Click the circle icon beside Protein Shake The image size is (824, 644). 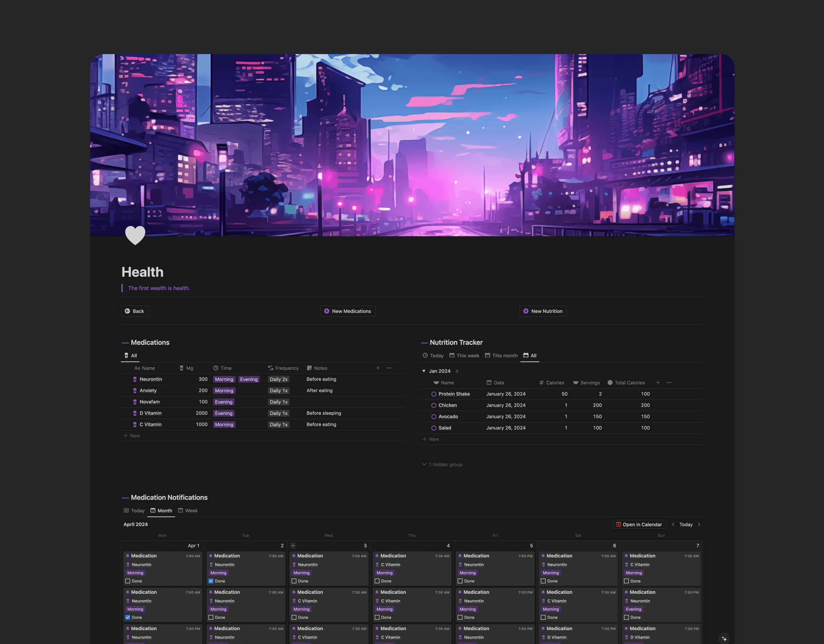point(434,394)
